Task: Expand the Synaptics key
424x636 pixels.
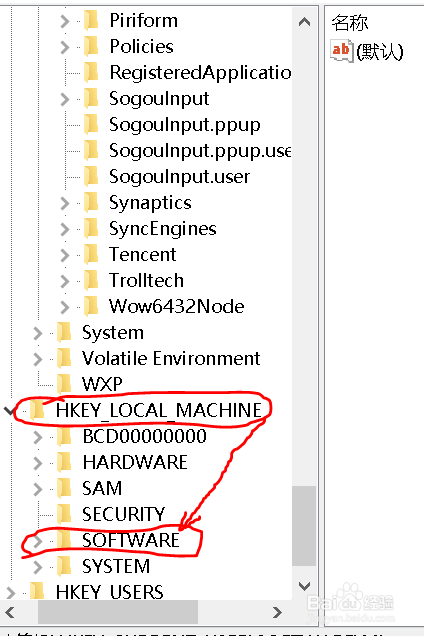Action: tap(65, 203)
